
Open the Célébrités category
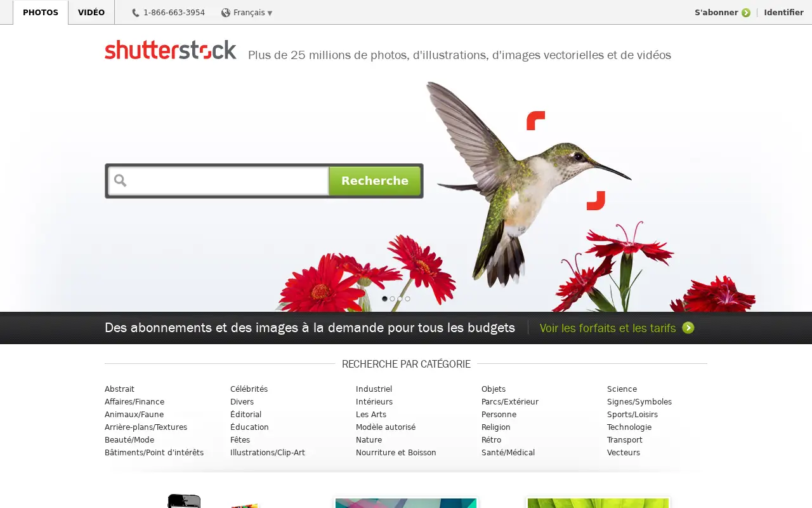tap(249, 389)
